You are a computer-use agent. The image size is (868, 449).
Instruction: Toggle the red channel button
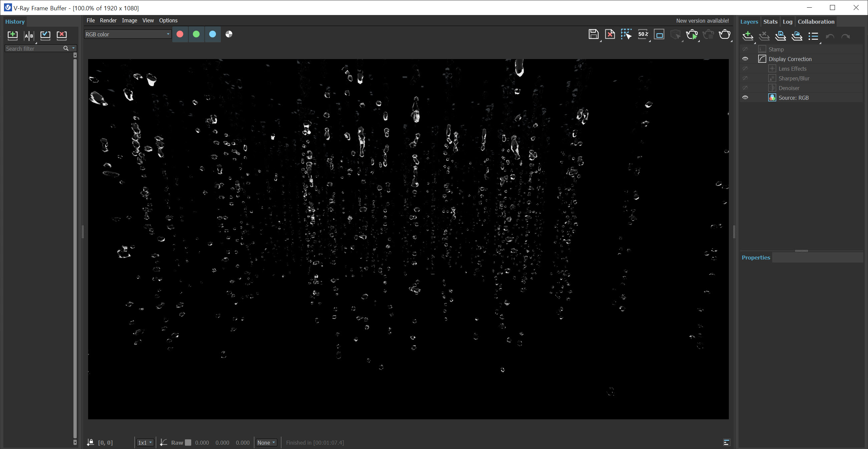tap(180, 34)
